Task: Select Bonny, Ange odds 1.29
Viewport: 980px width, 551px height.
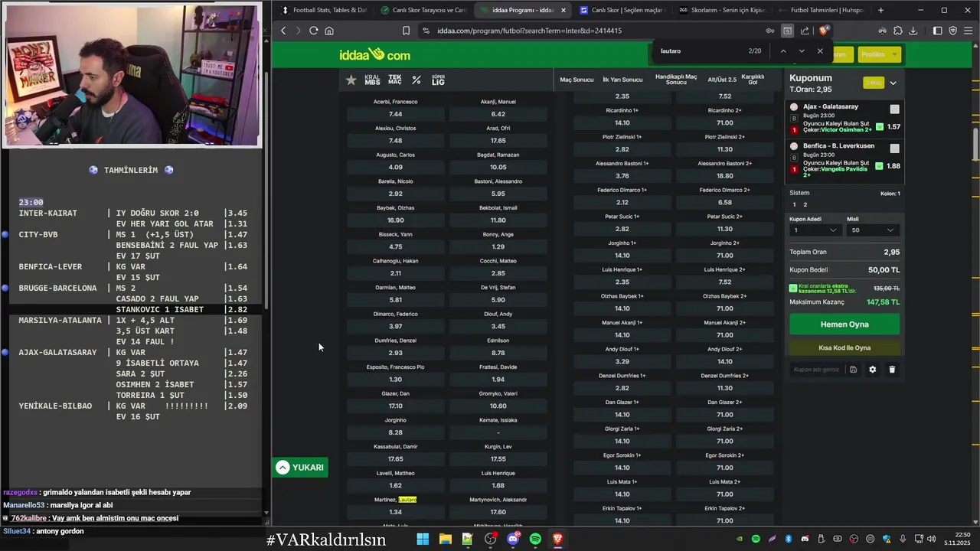Action: (498, 247)
